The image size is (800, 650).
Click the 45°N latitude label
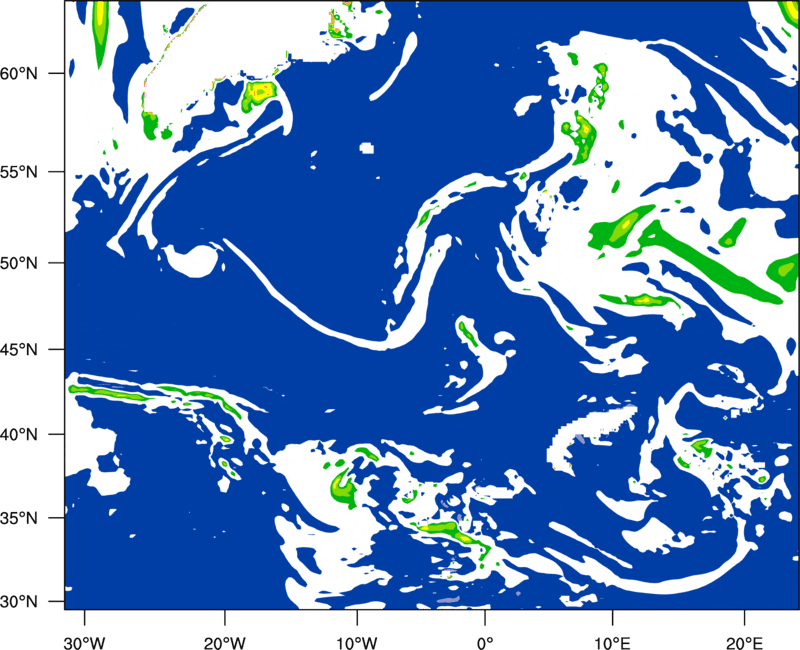tap(19, 349)
